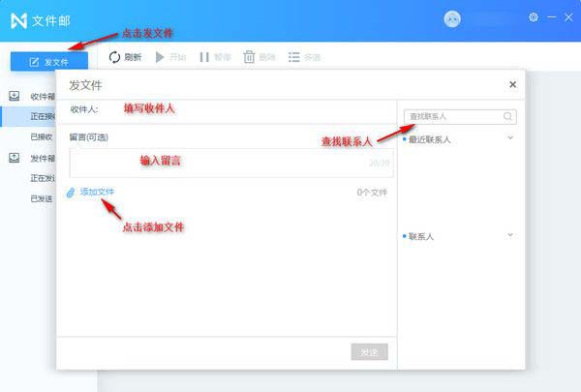
Task: Collapse the 联系人 section chevron
Action: 510,235
